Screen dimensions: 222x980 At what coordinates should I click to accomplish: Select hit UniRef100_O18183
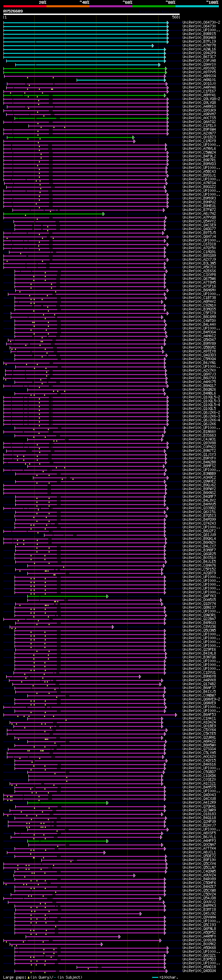tap(199, 814)
